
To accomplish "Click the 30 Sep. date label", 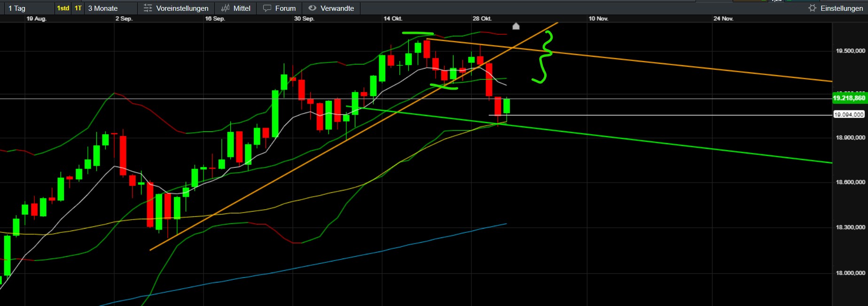I will click(x=304, y=19).
